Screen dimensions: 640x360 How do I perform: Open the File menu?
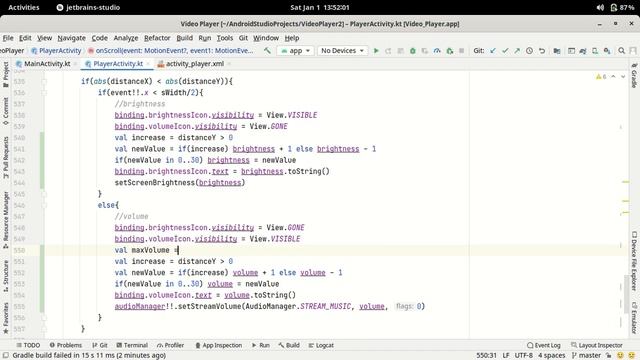pyautogui.click(x=8, y=38)
